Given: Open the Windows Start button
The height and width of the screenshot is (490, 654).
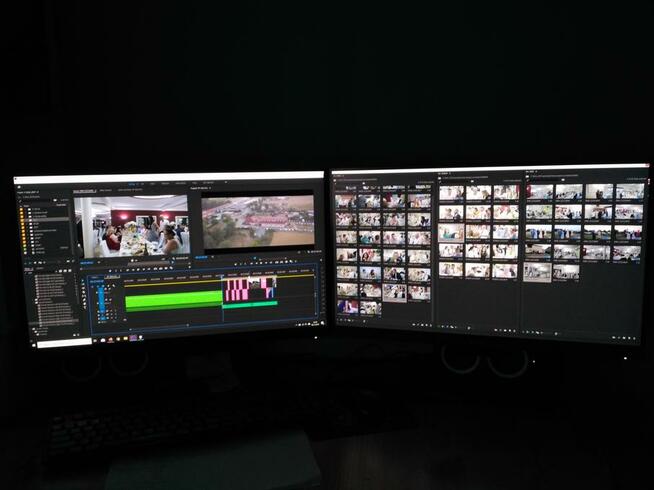Looking at the screenshot, I should (x=33, y=344).
